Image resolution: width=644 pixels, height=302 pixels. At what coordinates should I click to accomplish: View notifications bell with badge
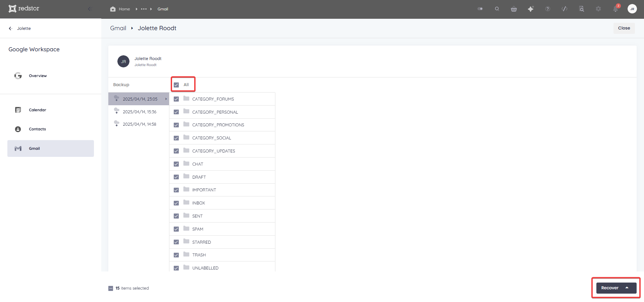click(616, 8)
